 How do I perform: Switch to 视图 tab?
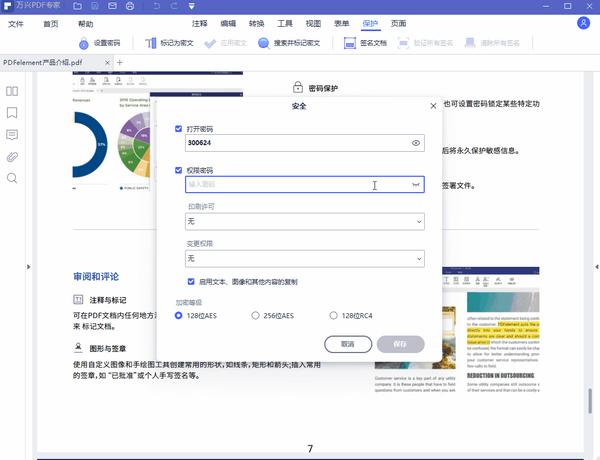[x=313, y=24]
